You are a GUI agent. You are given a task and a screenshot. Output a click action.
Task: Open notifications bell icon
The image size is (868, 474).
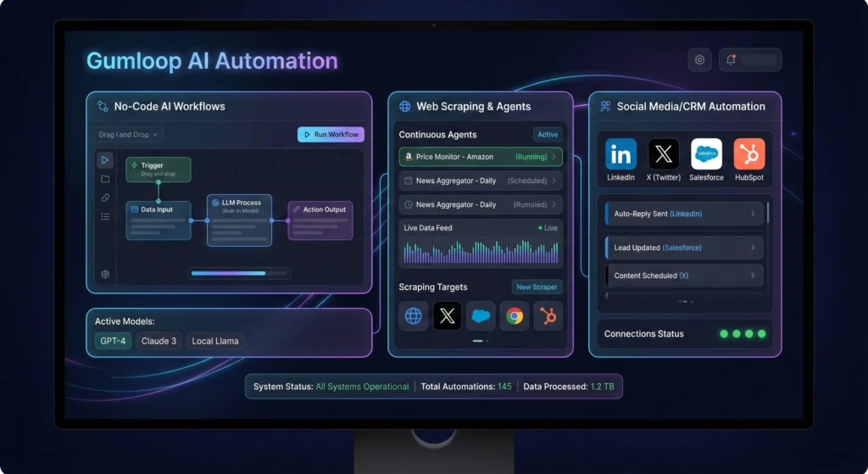[x=731, y=60]
